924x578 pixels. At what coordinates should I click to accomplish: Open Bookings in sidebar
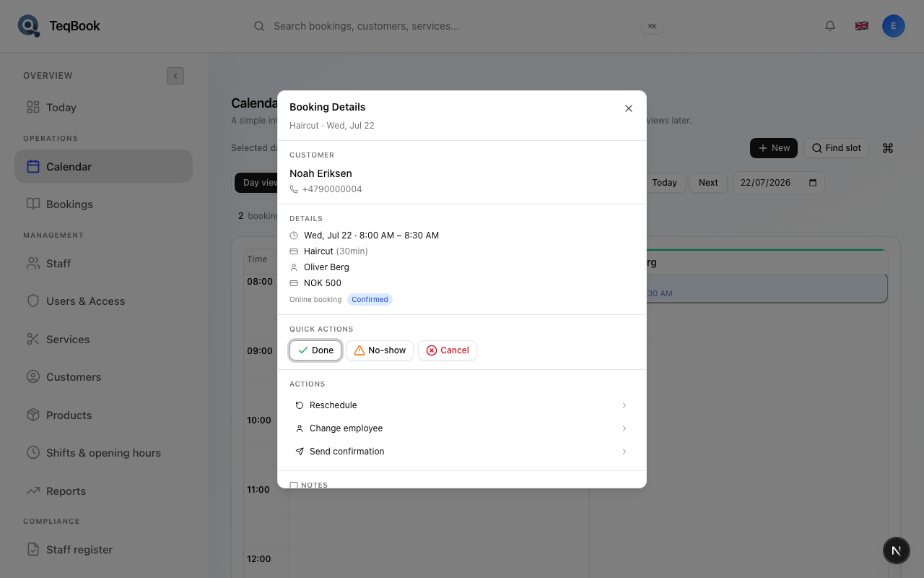[x=103, y=204]
